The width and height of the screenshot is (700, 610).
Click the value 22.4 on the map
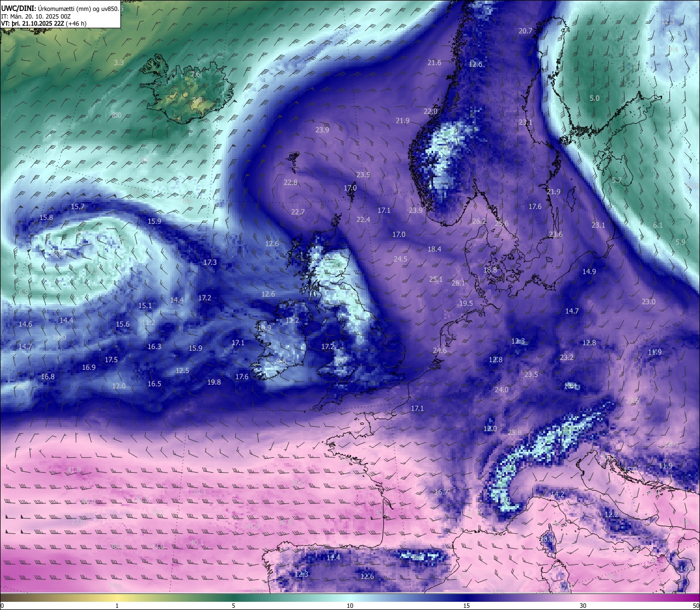[x=363, y=219]
